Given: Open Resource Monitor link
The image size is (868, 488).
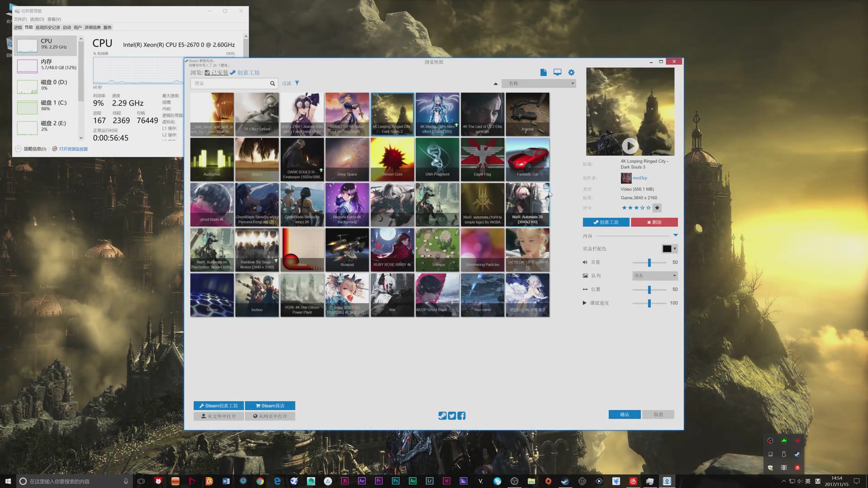Looking at the screenshot, I should click(x=70, y=149).
